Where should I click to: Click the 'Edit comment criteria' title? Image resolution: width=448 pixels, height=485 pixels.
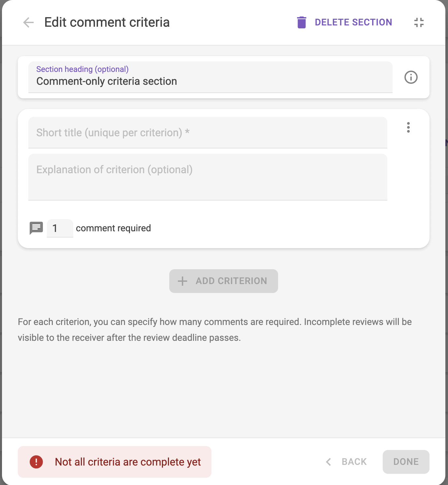[x=107, y=22]
